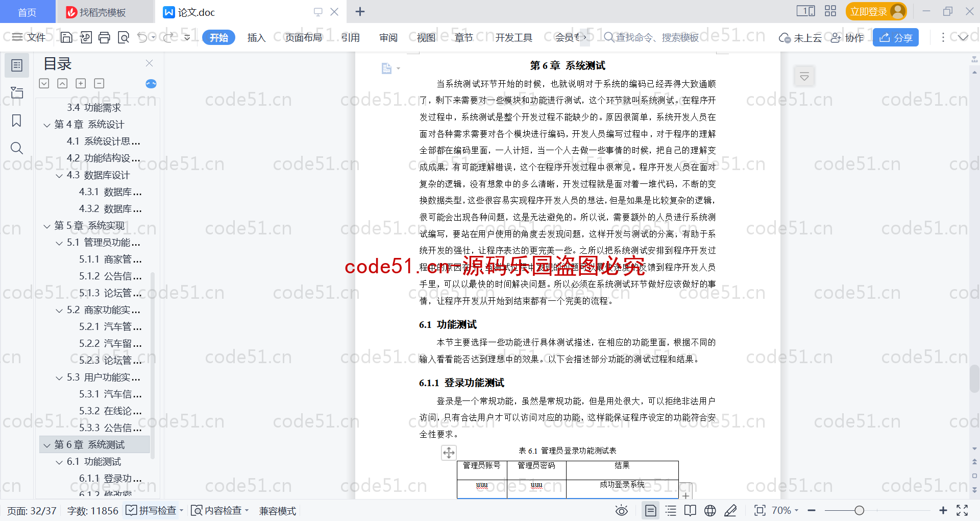
Task: Toggle eye protection mode icon in status bar
Action: [x=621, y=511]
